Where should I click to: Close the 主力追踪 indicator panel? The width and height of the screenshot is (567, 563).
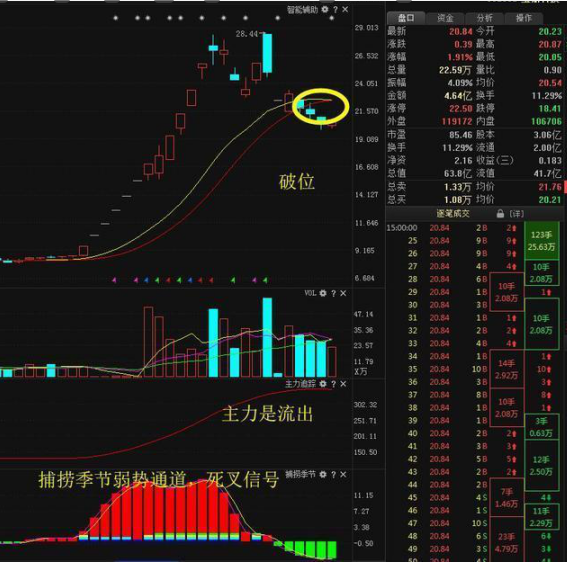pyautogui.click(x=343, y=384)
